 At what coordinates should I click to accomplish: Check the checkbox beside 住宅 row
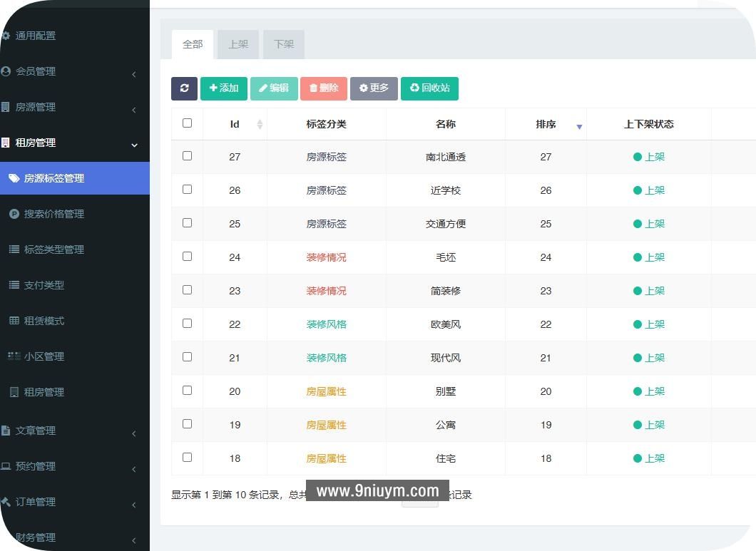187,458
